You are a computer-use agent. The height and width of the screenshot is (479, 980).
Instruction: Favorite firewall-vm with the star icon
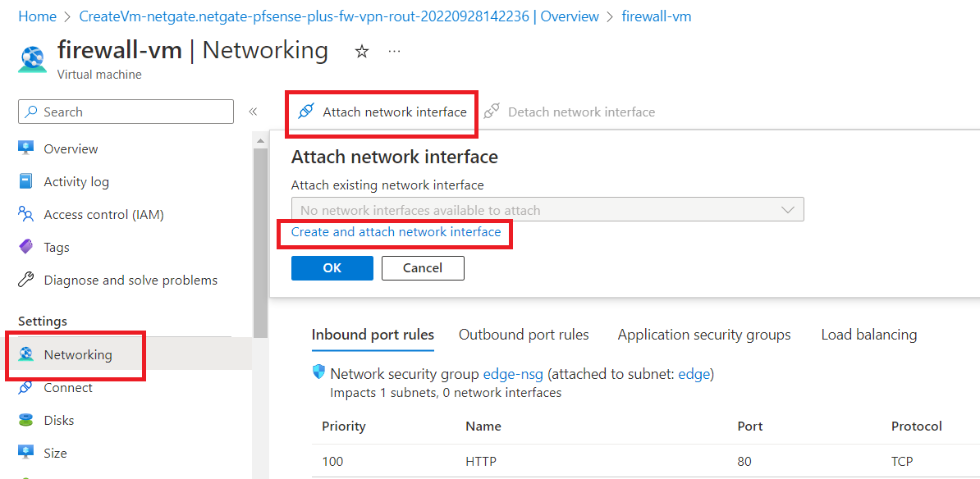point(362,52)
